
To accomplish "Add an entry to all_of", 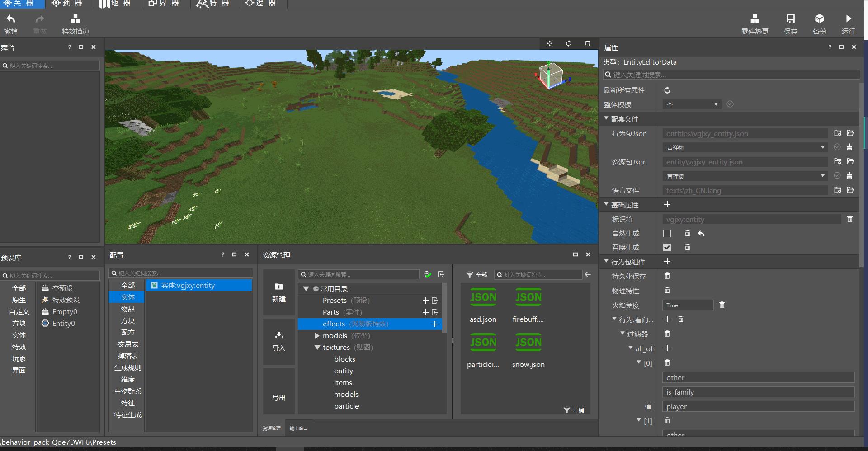I will tap(667, 348).
